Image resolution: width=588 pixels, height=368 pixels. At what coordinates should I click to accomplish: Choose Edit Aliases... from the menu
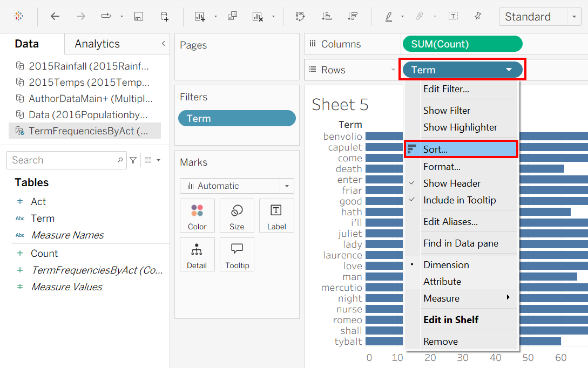[461, 222]
